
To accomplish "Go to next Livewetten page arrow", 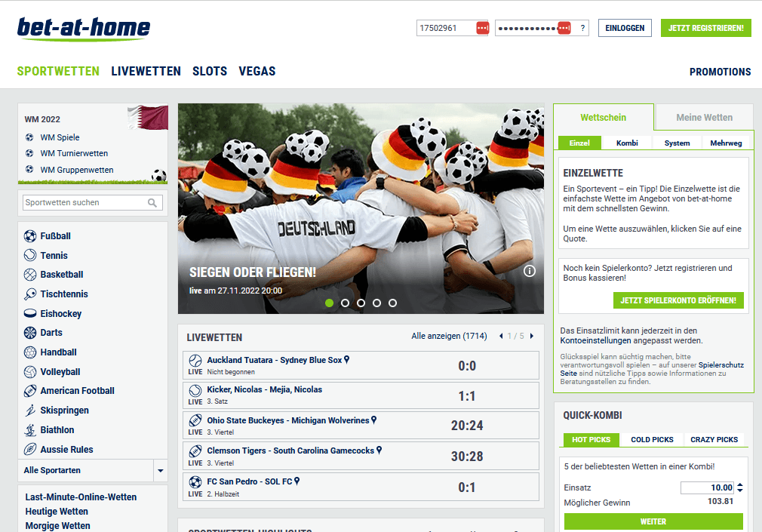I will pos(532,337).
